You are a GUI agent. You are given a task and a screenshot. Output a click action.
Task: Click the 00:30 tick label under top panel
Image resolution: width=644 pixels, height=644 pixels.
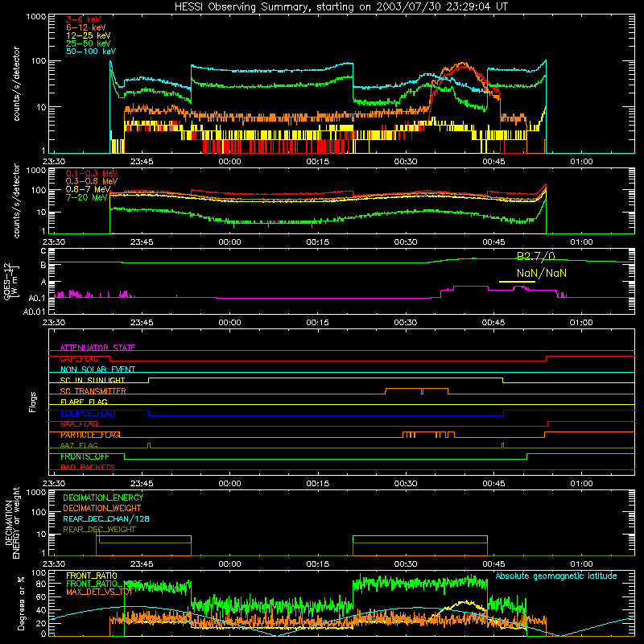point(406,162)
